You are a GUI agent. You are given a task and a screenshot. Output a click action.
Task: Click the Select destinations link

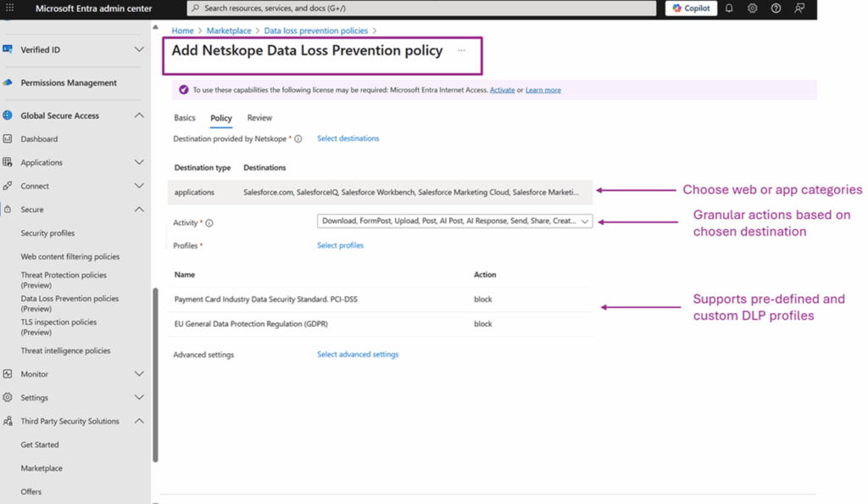point(348,138)
